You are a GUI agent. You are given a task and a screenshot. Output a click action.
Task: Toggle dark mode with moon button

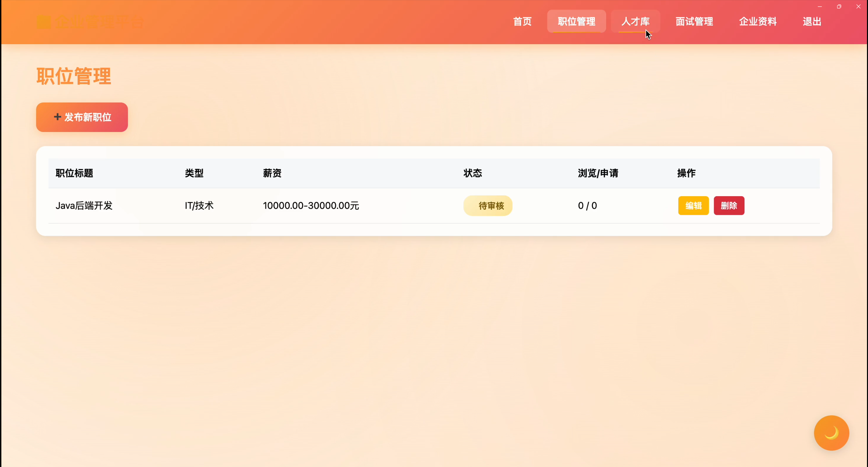831,433
